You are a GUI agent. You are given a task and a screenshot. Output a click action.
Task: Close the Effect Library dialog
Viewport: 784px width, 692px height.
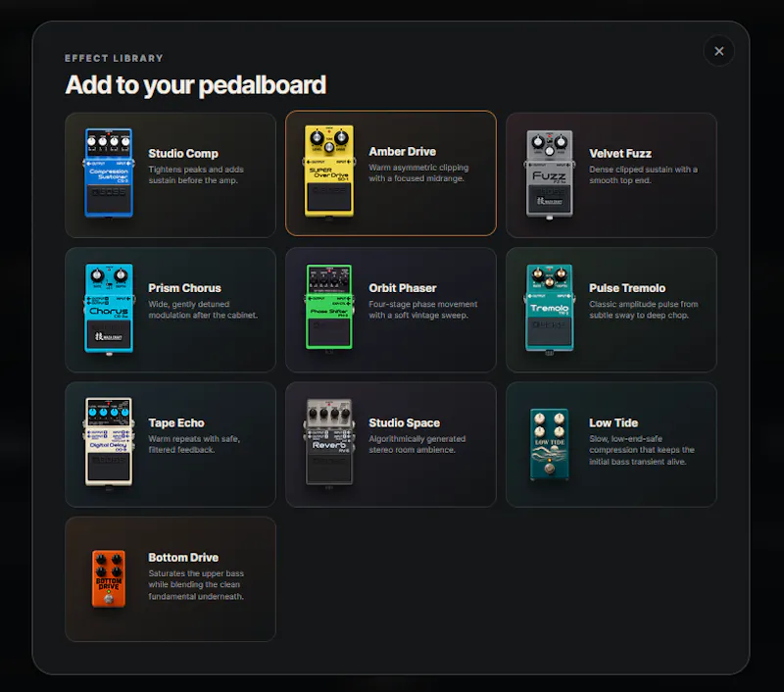point(718,51)
